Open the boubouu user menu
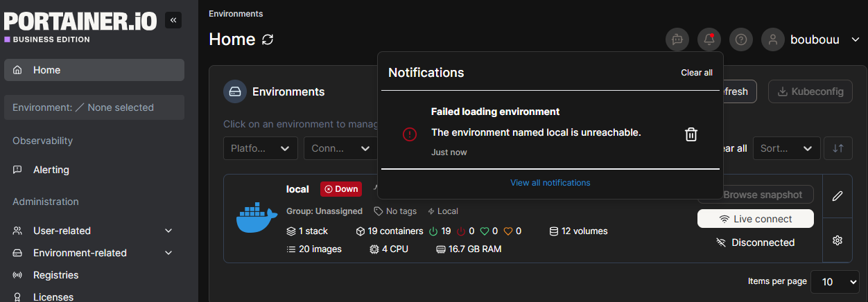The width and height of the screenshot is (868, 302). 811,39
